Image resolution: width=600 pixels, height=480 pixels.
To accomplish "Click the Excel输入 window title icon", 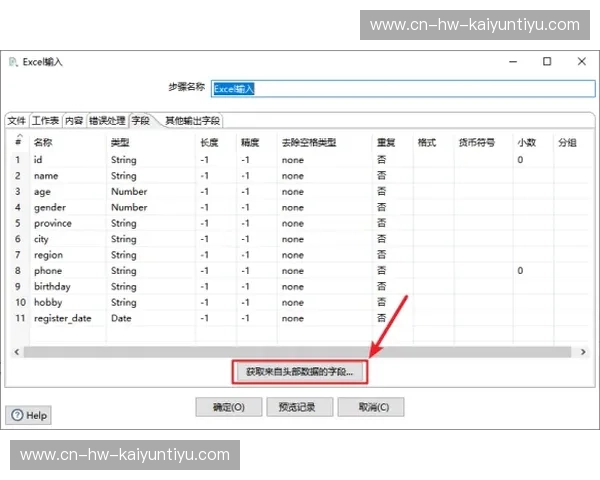I will tap(13, 62).
